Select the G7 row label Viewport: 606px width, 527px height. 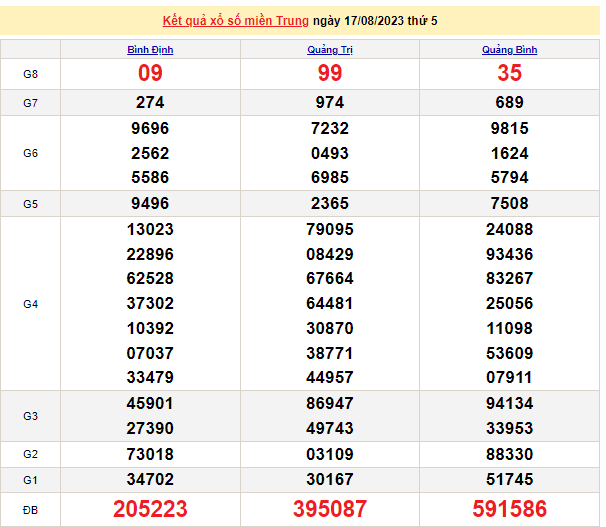pos(30,103)
